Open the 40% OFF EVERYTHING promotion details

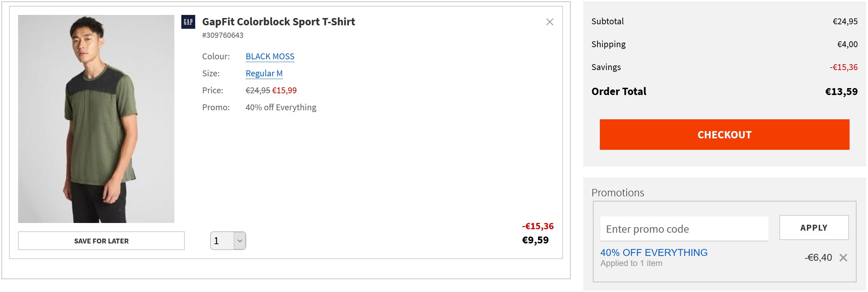[x=654, y=252]
